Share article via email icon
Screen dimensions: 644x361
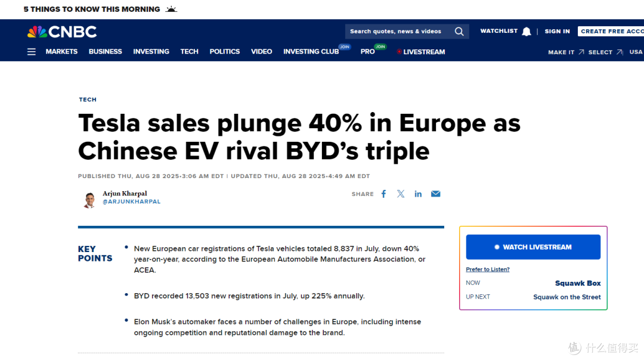coord(436,194)
